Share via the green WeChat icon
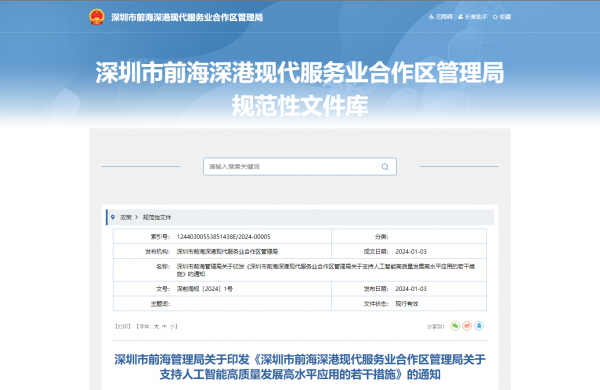The width and height of the screenshot is (600, 390). pyautogui.click(x=455, y=326)
